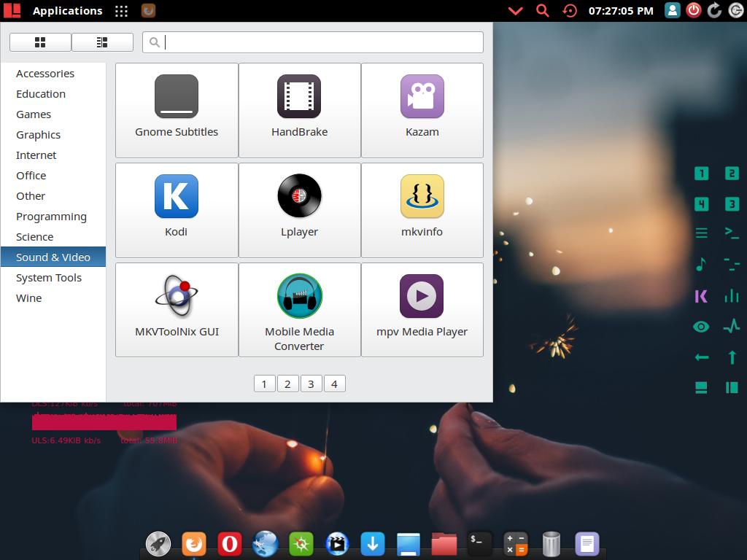747x560 pixels.
Task: Start Kazam screen recorder
Action: 422,110
